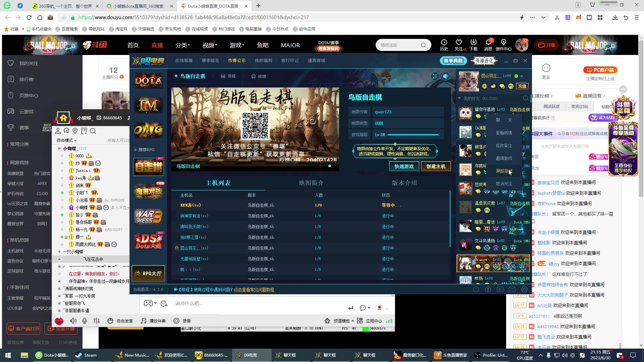This screenshot has width=644, height=362.
Task: Open the DOTA game tile in 09 sidebar
Action: [149, 81]
